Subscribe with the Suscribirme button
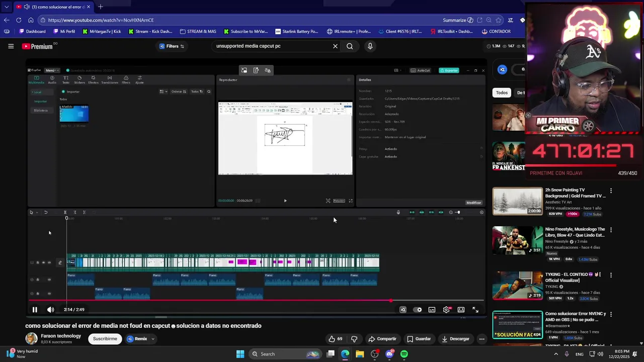The width and height of the screenshot is (644, 362). 105,339
